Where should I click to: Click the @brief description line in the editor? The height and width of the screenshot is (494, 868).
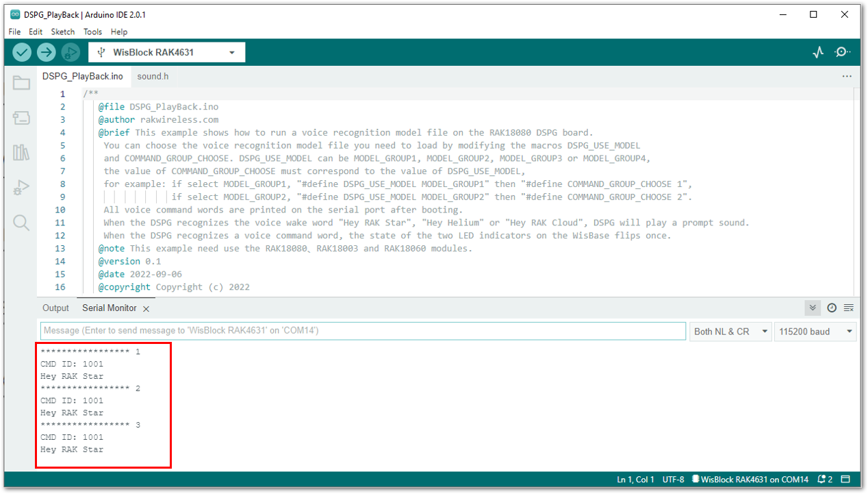(x=346, y=133)
